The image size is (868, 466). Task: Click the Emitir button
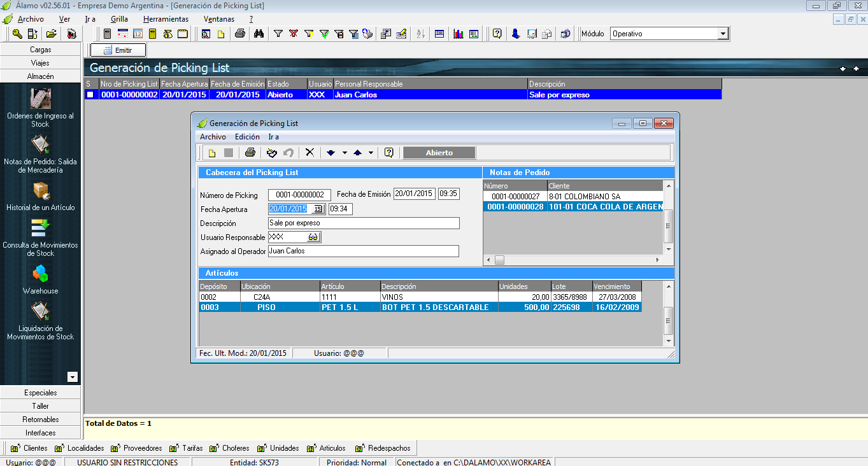click(x=118, y=50)
